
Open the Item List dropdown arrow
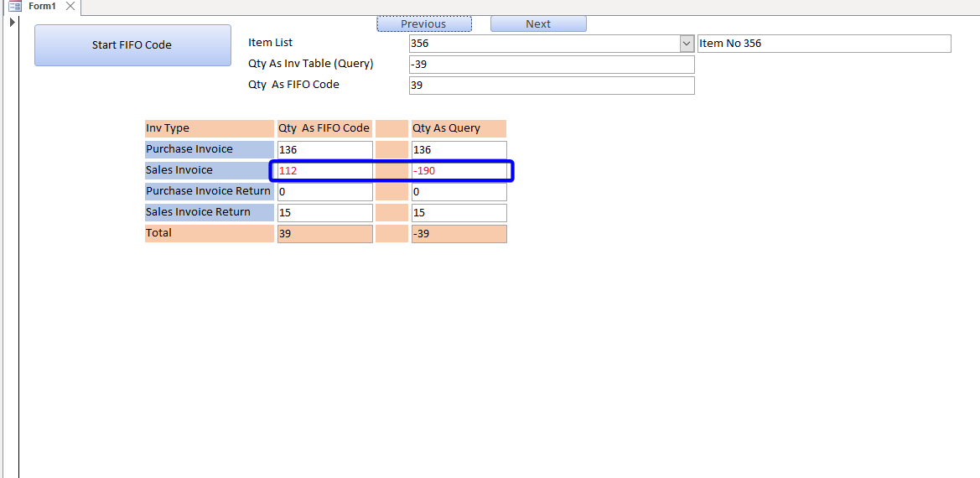687,44
